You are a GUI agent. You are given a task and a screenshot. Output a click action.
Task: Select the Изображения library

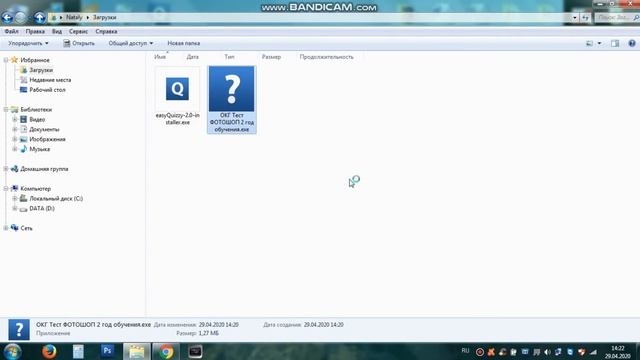[47, 139]
